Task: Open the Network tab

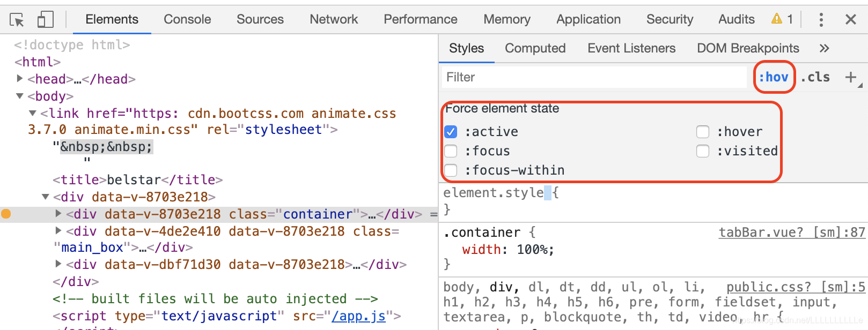Action: coord(334,19)
